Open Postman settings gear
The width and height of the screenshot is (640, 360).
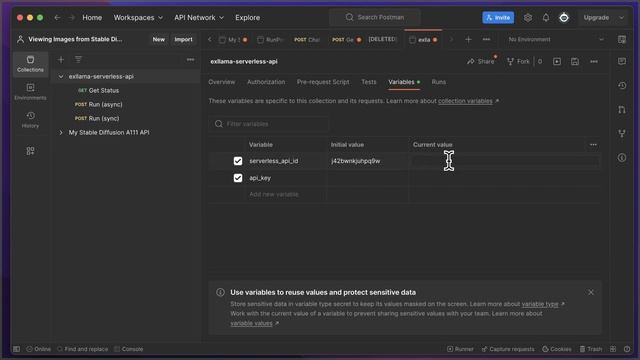[x=528, y=18]
